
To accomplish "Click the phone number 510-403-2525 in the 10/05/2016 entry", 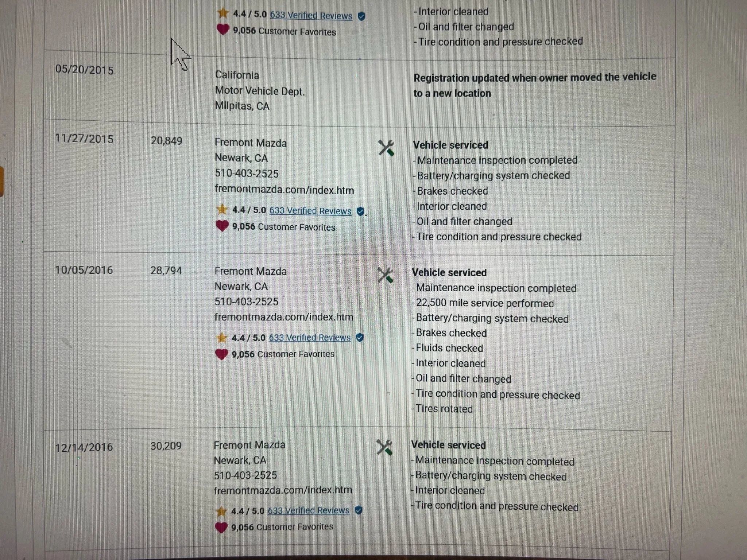I will (x=246, y=302).
